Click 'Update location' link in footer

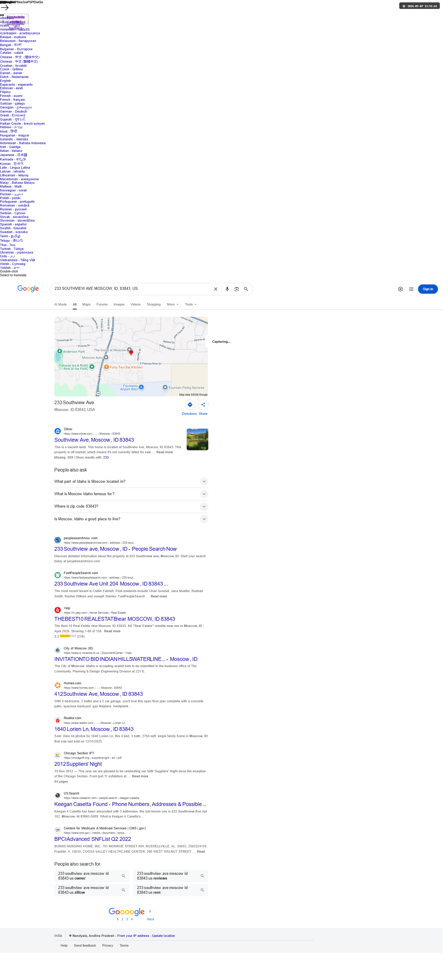pos(164,936)
